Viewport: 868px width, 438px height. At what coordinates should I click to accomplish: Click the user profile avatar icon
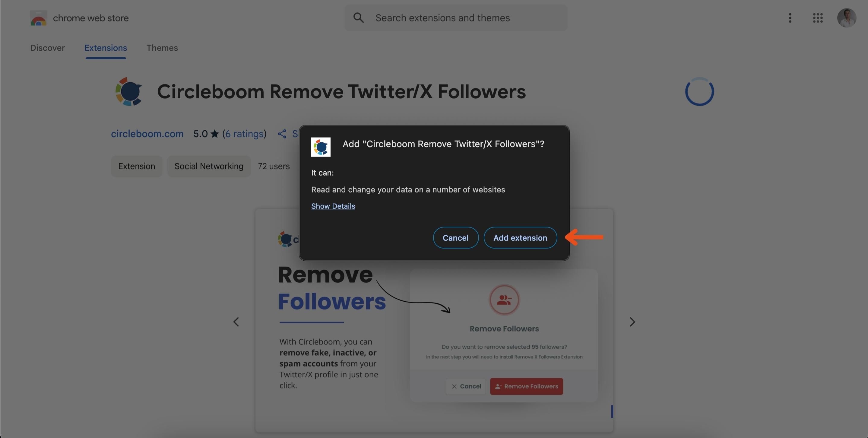pos(847,18)
